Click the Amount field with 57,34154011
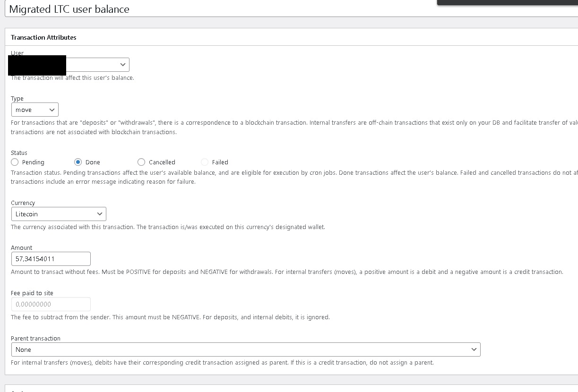This screenshot has height=392, width=578. pos(51,259)
